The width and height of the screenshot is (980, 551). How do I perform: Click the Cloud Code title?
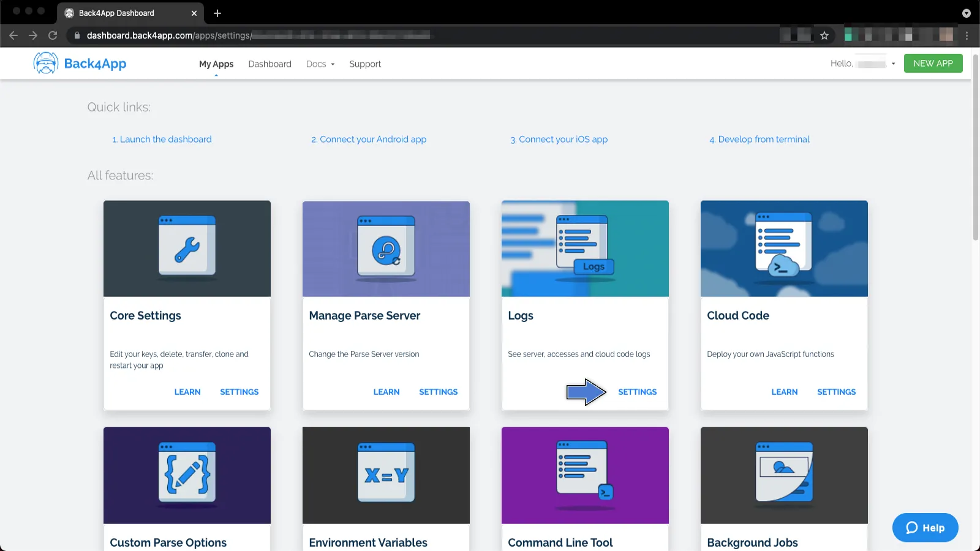click(738, 316)
